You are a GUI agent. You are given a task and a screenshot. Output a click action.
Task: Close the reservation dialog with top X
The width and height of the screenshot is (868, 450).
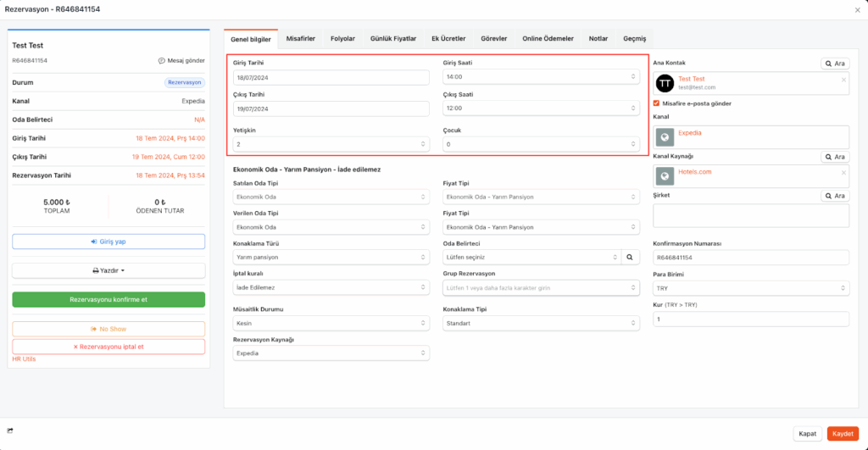(x=857, y=9)
